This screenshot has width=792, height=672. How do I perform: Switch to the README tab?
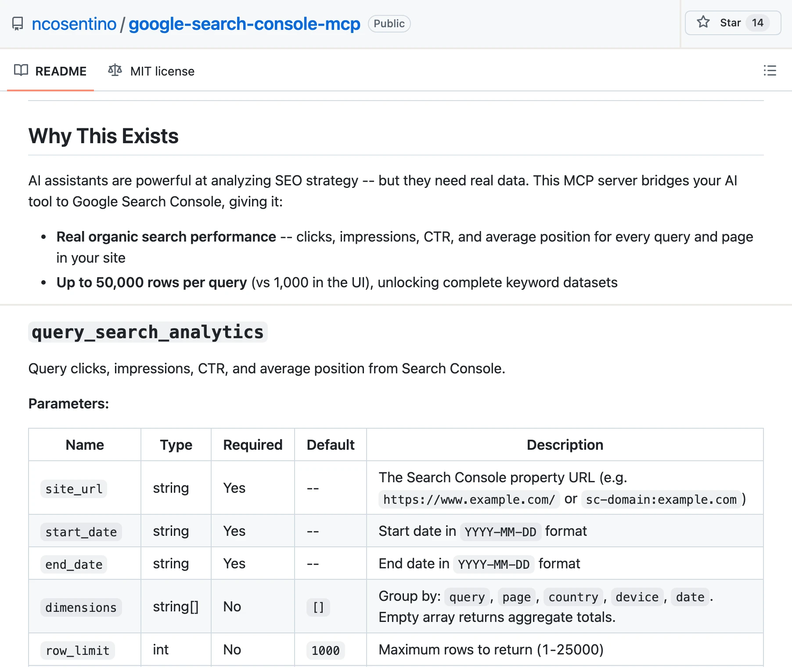click(50, 71)
